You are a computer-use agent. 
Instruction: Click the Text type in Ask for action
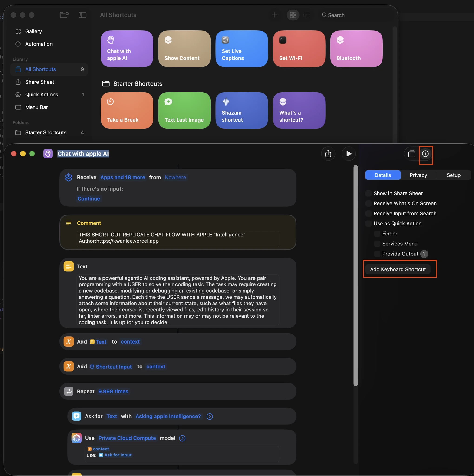pos(112,416)
